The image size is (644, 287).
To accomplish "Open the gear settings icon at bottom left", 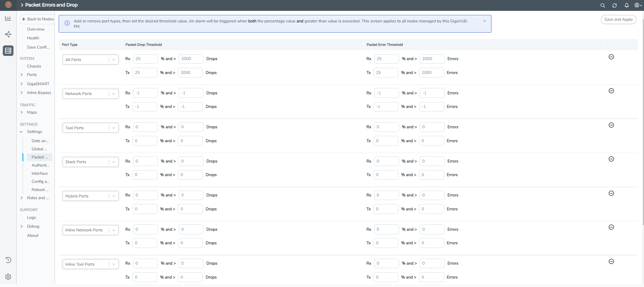I will coord(8,277).
